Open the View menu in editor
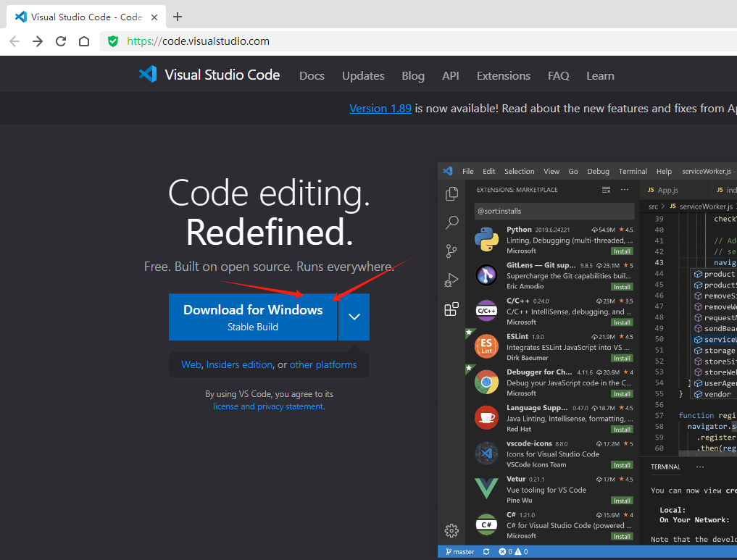This screenshot has width=737, height=560. point(551,172)
